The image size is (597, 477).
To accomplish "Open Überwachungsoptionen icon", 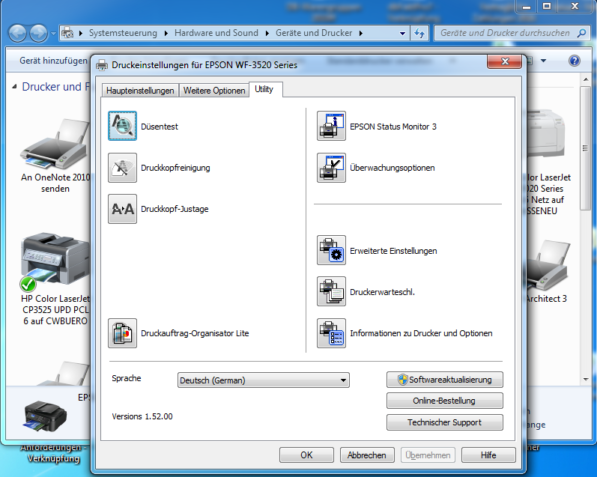I will [x=331, y=168].
